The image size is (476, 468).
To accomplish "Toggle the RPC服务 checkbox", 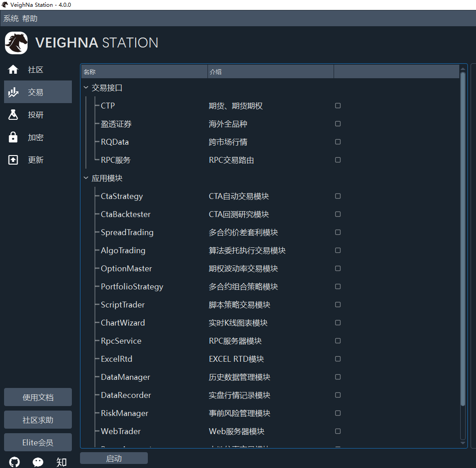I will (x=338, y=160).
